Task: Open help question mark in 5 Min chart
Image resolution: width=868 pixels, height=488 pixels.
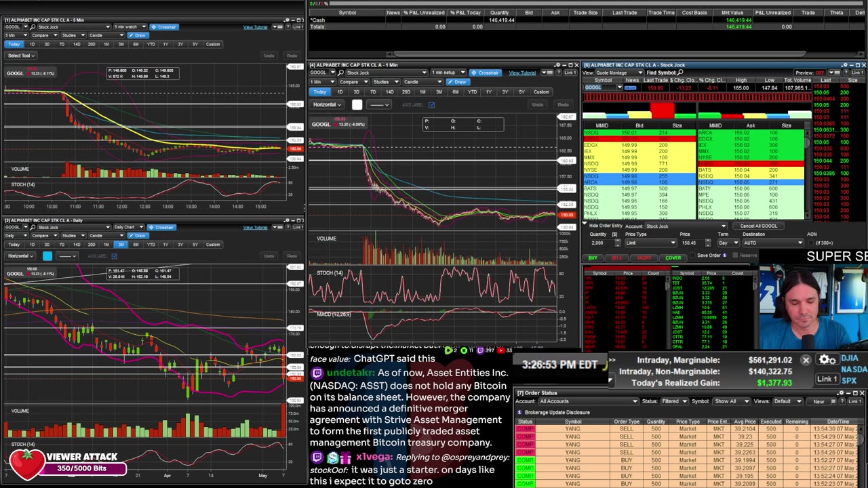Action: (288, 27)
